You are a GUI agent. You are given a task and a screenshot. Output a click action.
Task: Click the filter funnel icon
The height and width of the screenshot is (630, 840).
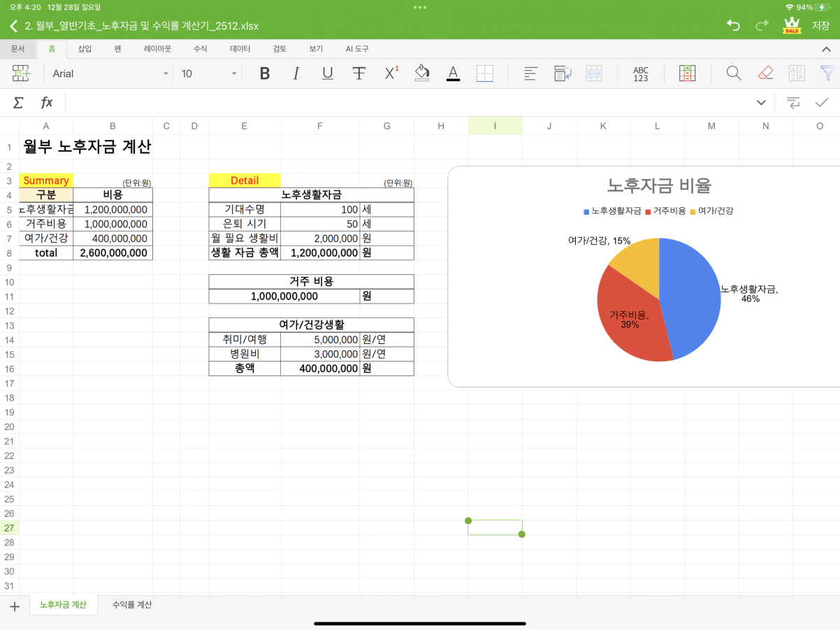pos(827,73)
